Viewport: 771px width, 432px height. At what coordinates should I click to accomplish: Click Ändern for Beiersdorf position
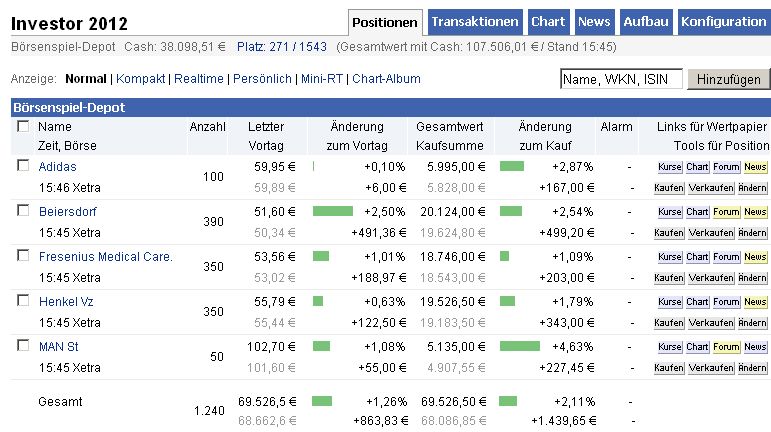tap(752, 233)
